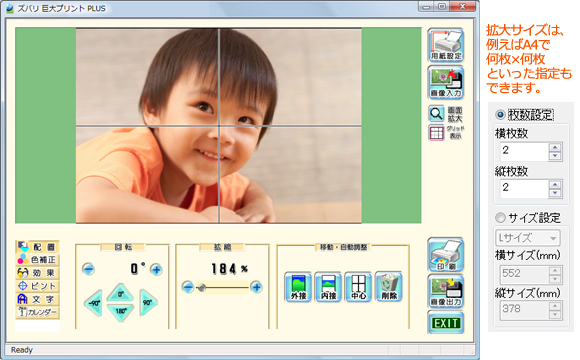Click the 外接 fit-outside icon
This screenshot has width=580, height=360.
pyautogui.click(x=298, y=287)
